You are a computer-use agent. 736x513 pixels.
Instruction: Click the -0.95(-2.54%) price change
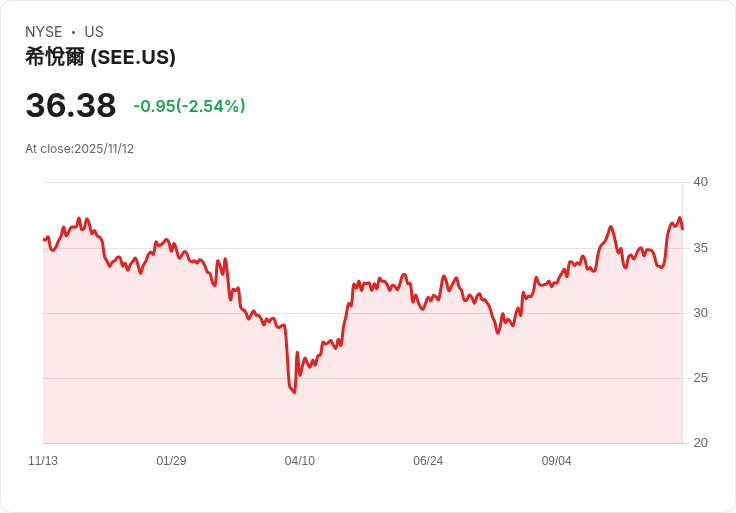click(x=189, y=106)
